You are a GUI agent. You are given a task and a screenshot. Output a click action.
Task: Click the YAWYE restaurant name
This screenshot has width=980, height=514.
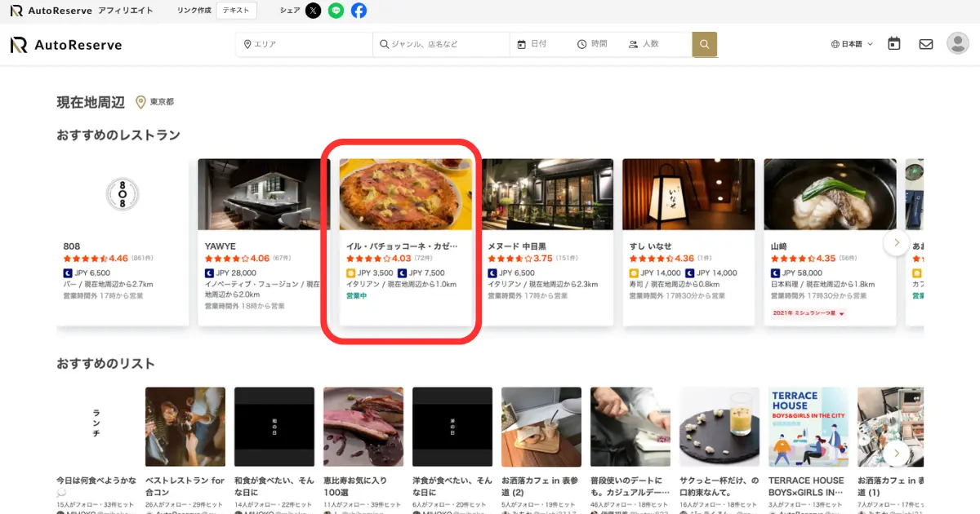pos(220,246)
